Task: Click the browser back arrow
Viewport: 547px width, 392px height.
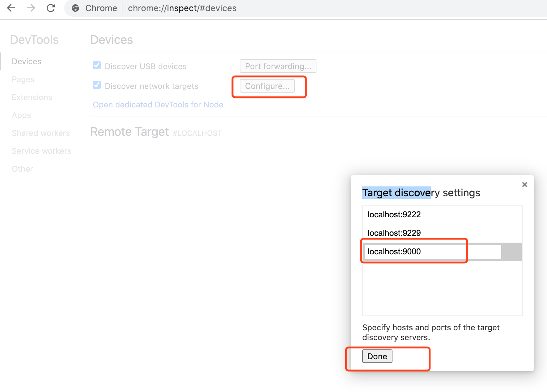Action: click(x=11, y=8)
